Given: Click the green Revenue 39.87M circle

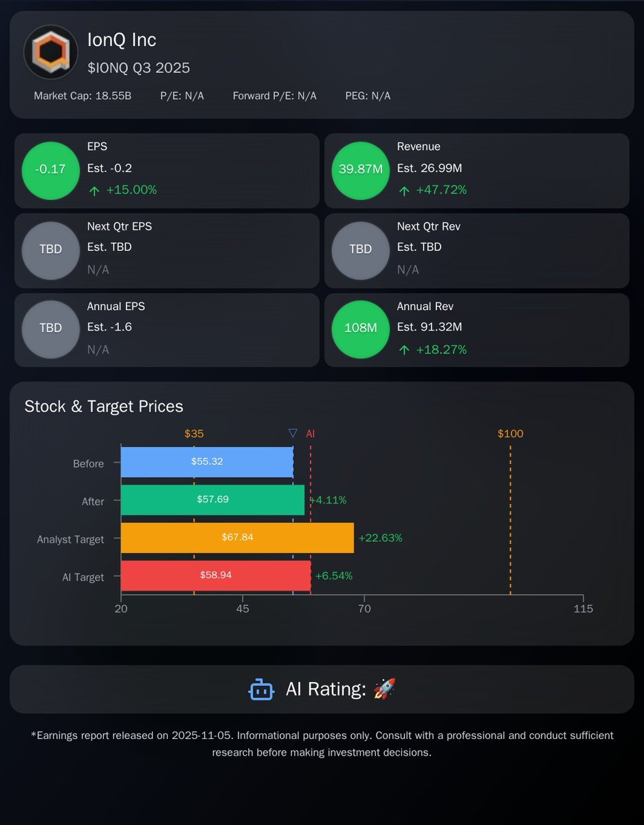Looking at the screenshot, I should (x=361, y=170).
